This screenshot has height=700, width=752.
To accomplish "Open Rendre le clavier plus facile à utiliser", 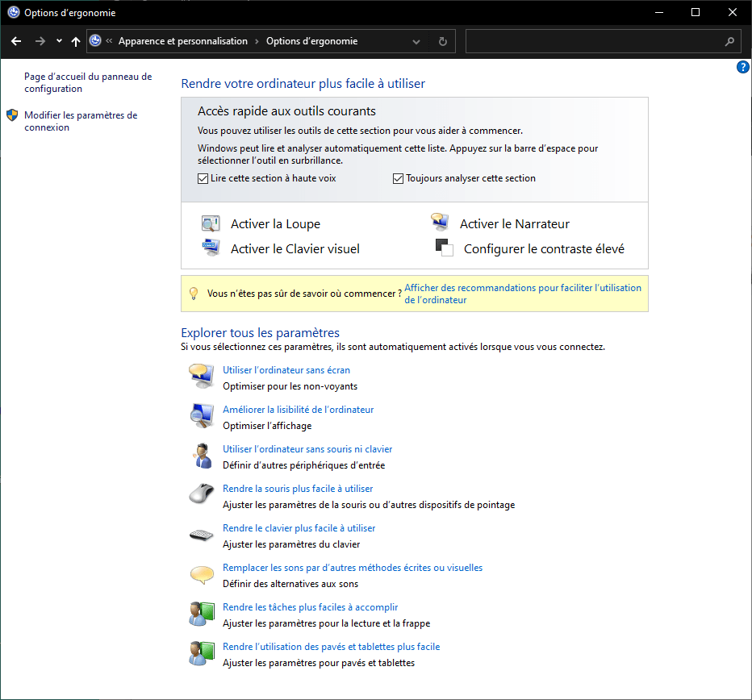I will tap(299, 528).
